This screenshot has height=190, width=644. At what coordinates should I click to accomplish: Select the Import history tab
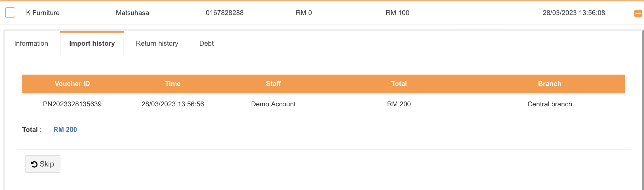[92, 43]
